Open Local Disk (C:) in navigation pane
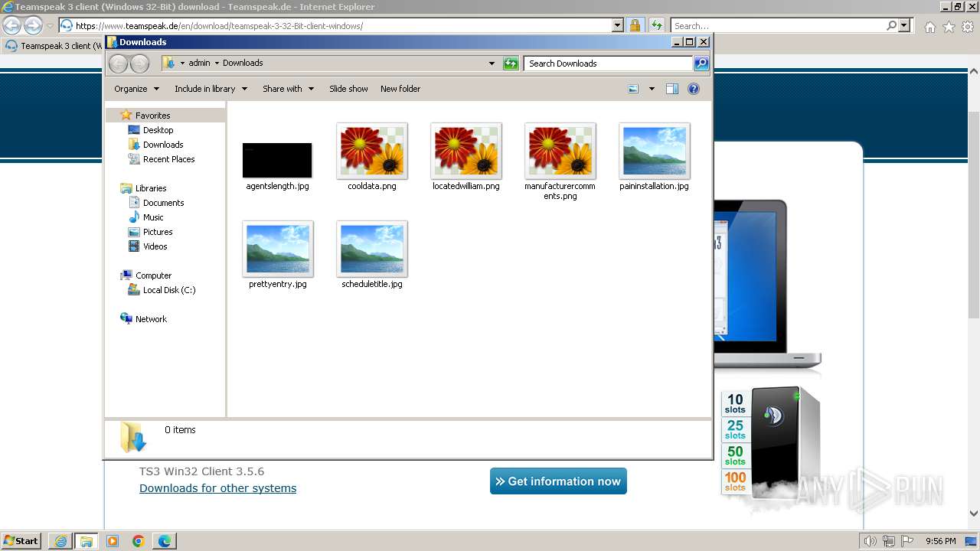This screenshot has height=551, width=980. tap(169, 290)
